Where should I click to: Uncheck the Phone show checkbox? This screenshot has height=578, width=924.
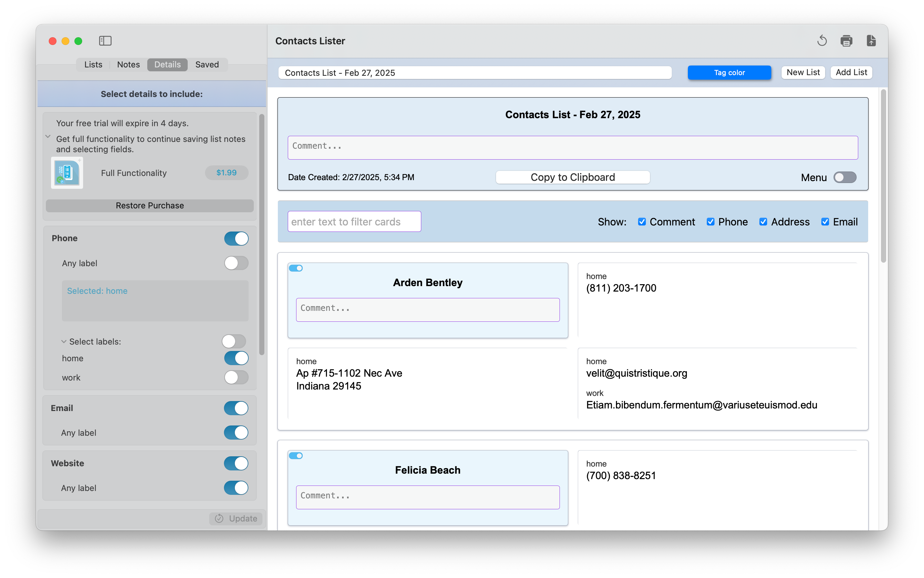click(x=711, y=222)
